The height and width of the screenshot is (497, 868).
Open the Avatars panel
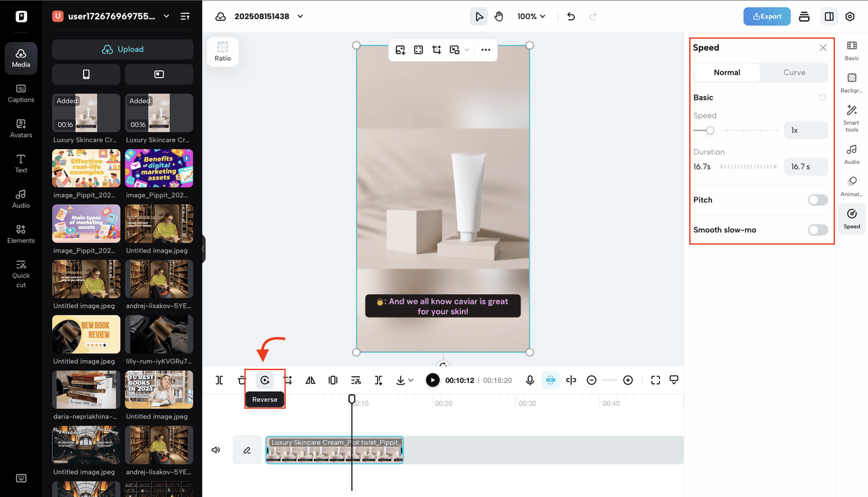click(21, 129)
